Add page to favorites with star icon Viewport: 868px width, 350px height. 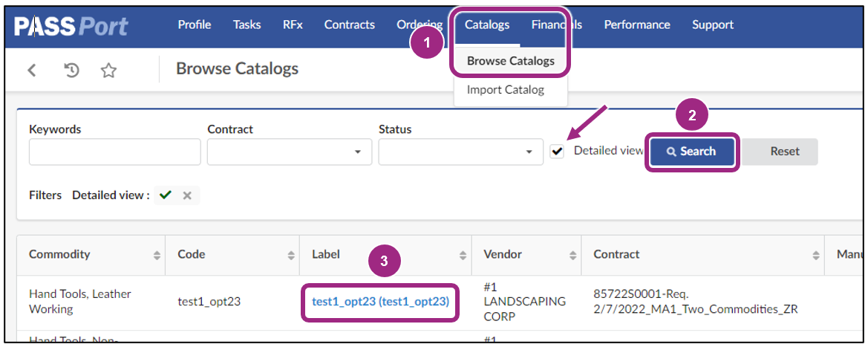pos(109,71)
